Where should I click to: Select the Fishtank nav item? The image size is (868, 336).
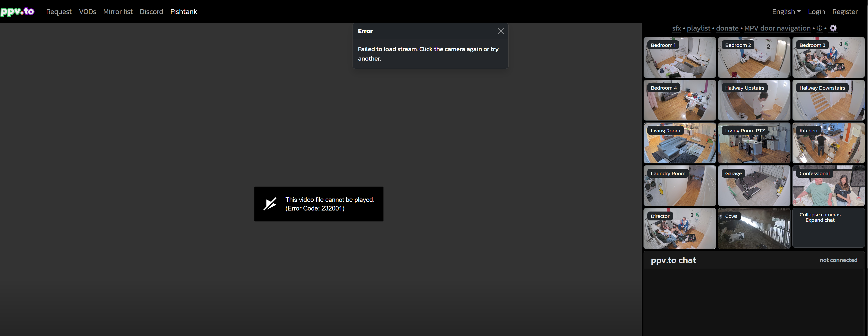coord(183,12)
